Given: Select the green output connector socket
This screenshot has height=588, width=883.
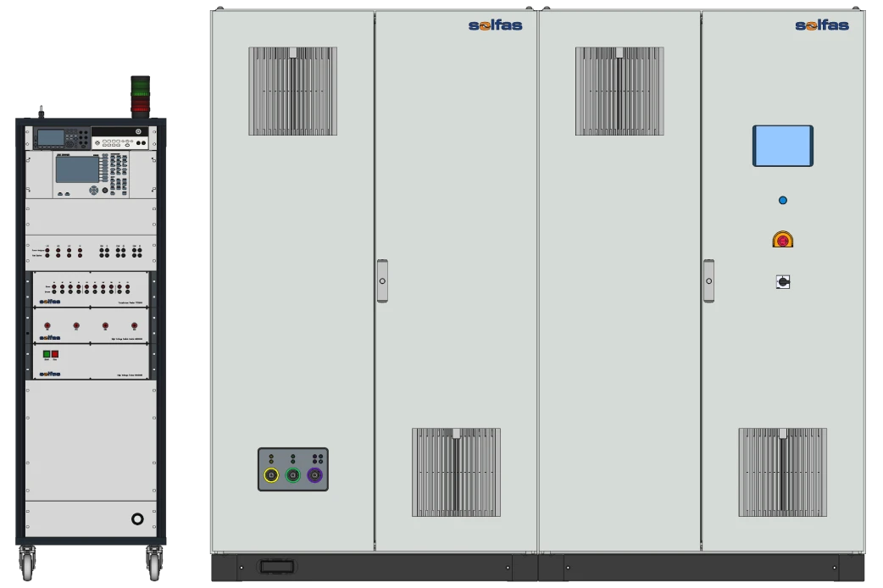Looking at the screenshot, I should [x=293, y=475].
